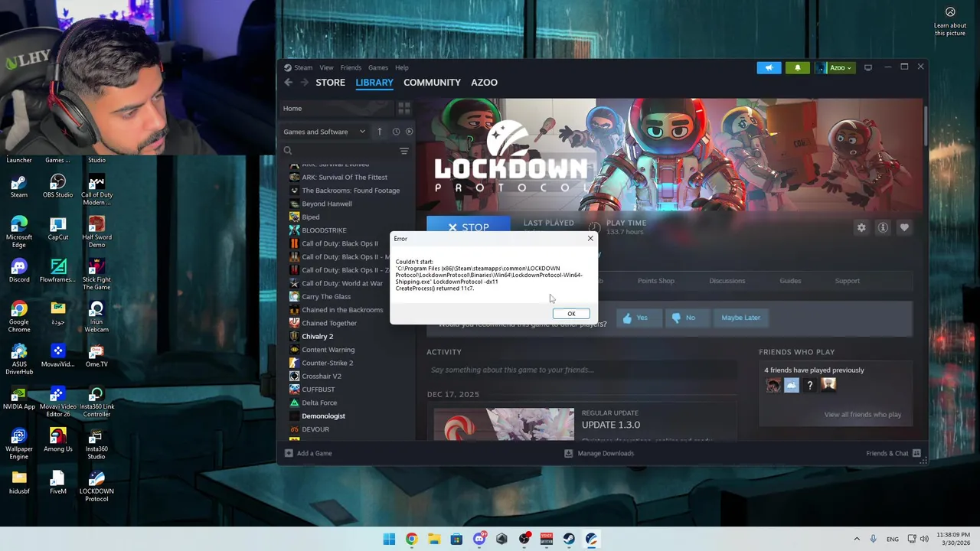The width and height of the screenshot is (980, 551).
Task: Click the game info icon
Action: pyautogui.click(x=883, y=227)
